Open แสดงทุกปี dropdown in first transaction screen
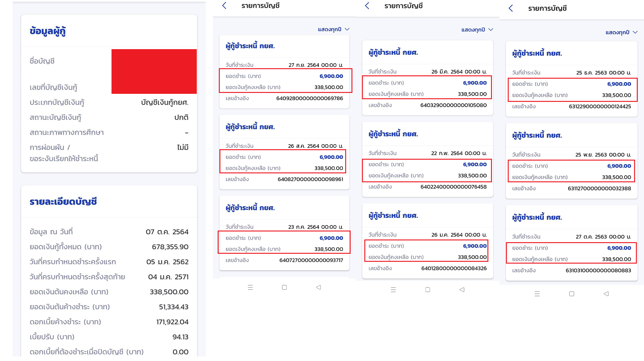The width and height of the screenshot is (644, 361). [333, 29]
